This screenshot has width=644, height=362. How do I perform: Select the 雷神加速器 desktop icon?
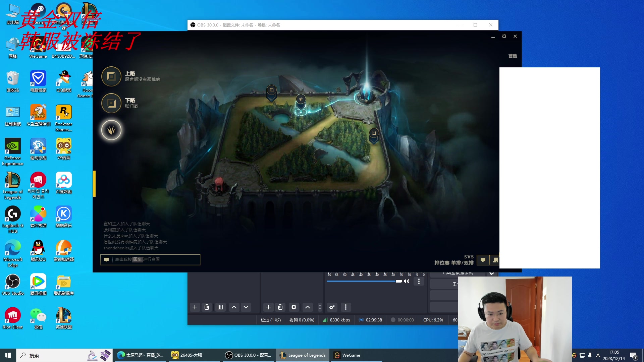click(64, 251)
